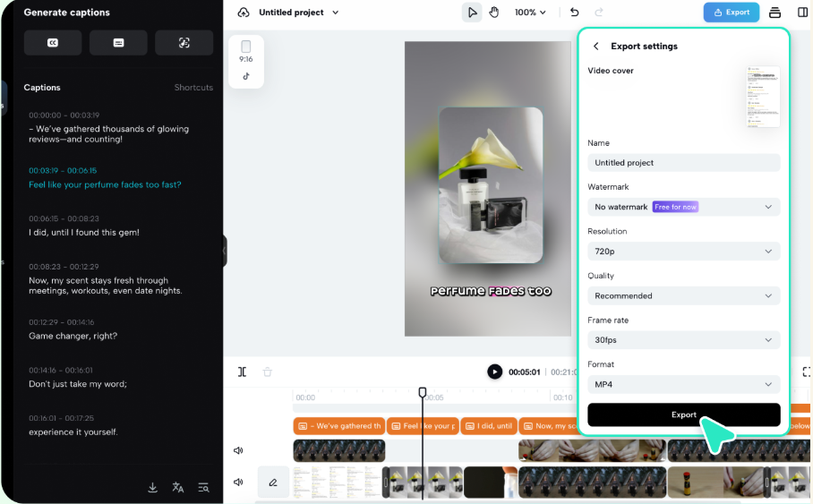Collapse the left panel using edge handle

[225, 251]
